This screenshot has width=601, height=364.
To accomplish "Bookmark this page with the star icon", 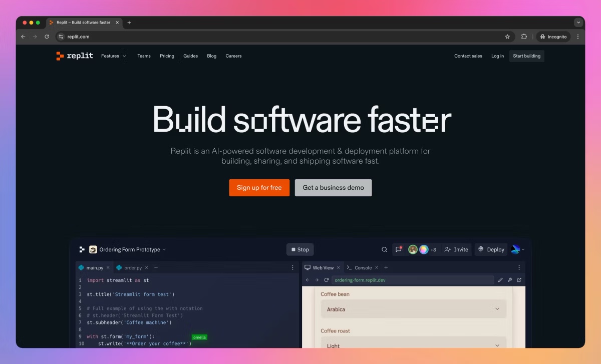I will 507,37.
